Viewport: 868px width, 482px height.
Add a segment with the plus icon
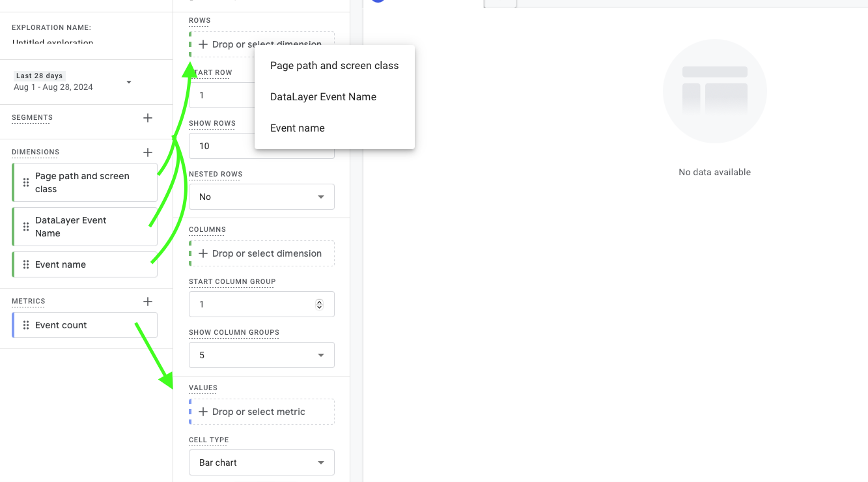click(148, 117)
